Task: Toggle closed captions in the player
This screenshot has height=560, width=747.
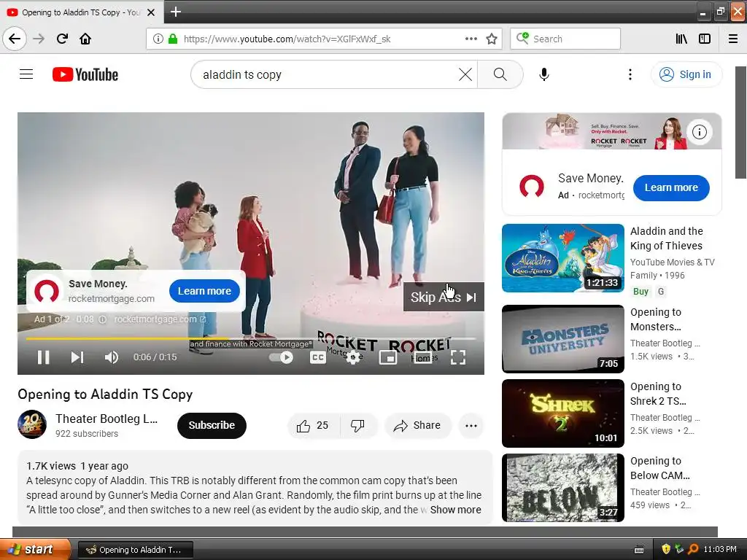Action: coord(318,357)
